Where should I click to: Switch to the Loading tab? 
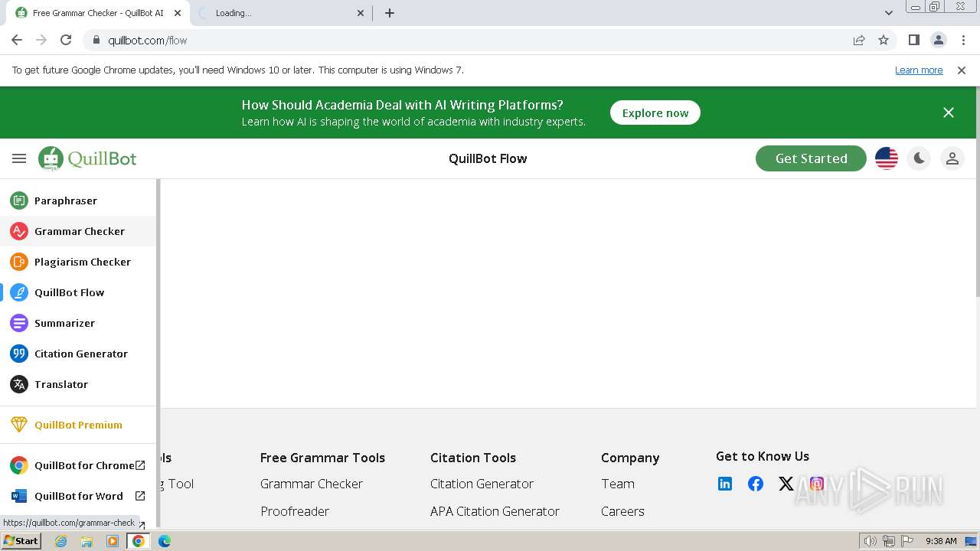276,13
